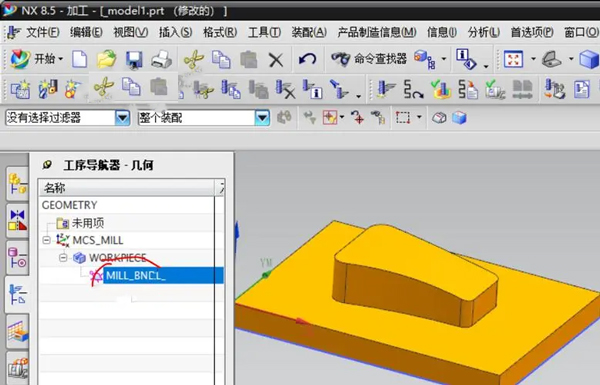Click the Print icon
This screenshot has height=385, width=600.
161,60
